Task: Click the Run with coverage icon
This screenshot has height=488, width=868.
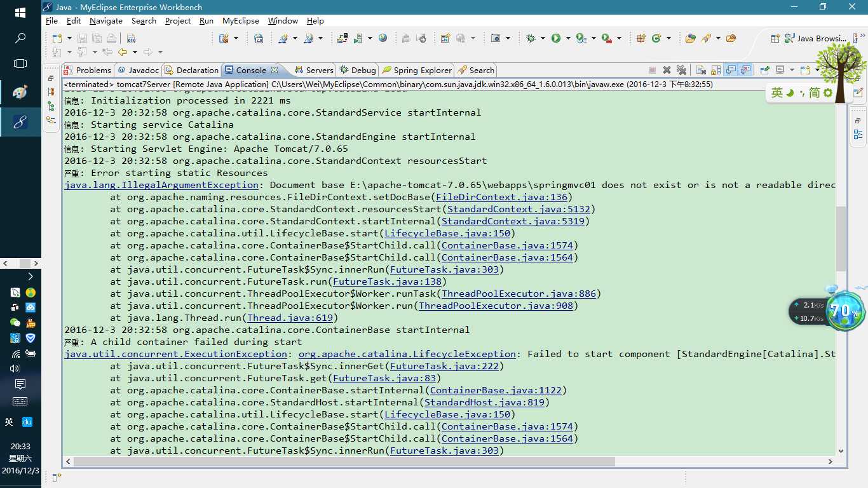Action: [x=581, y=38]
